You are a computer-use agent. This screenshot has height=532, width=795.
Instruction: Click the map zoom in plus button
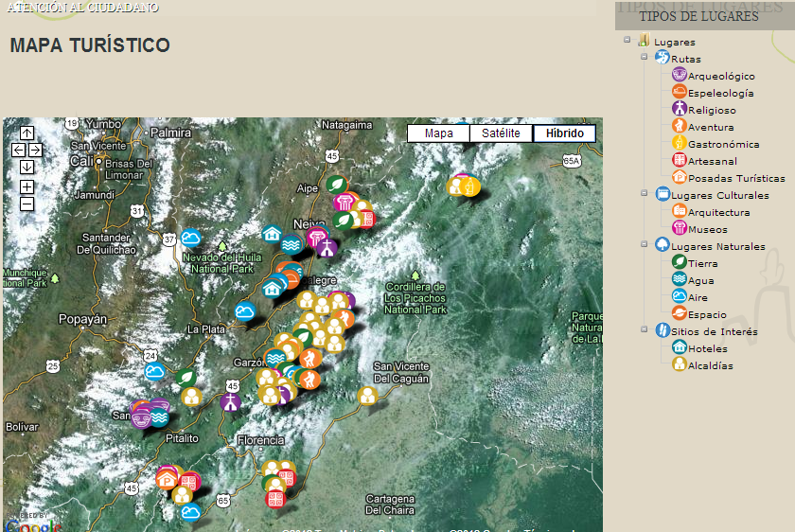pos(26,186)
